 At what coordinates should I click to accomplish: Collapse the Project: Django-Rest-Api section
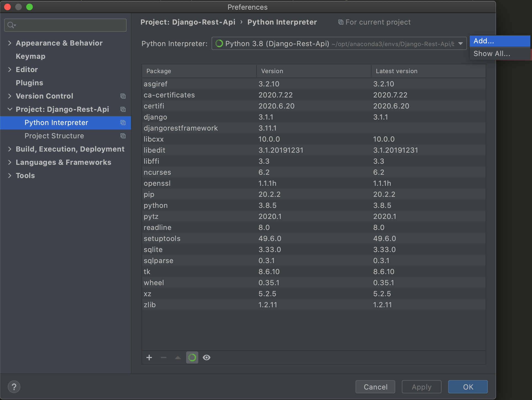tap(10, 109)
